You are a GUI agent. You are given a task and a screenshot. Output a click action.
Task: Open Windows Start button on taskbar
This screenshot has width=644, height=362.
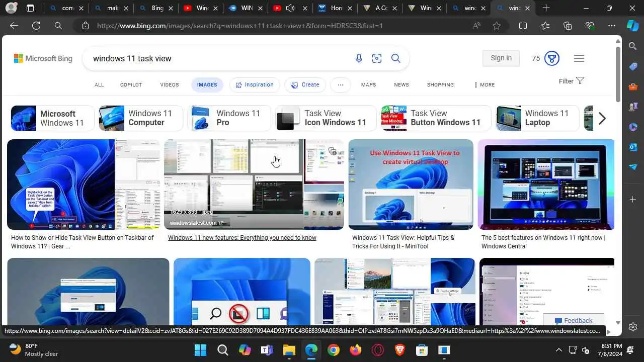click(200, 350)
